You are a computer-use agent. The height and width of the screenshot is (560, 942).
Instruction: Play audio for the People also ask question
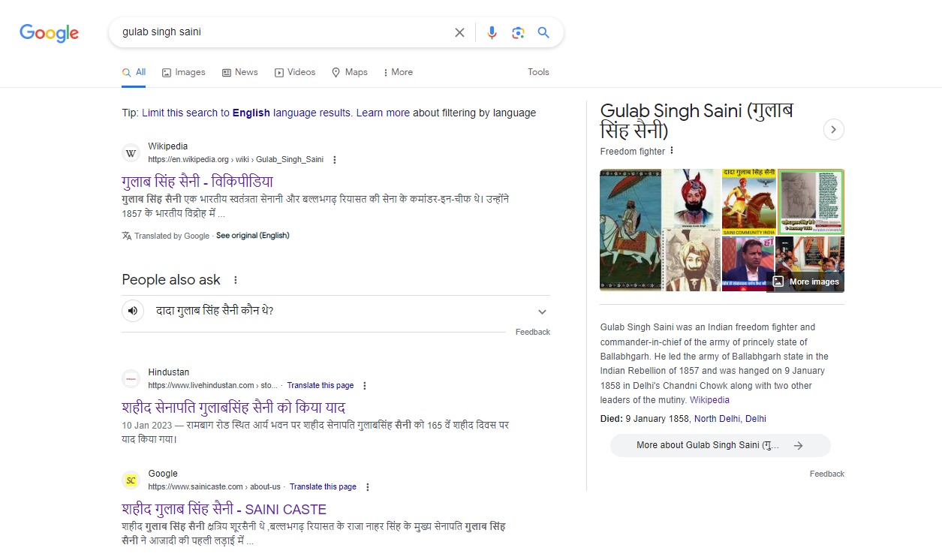[133, 311]
